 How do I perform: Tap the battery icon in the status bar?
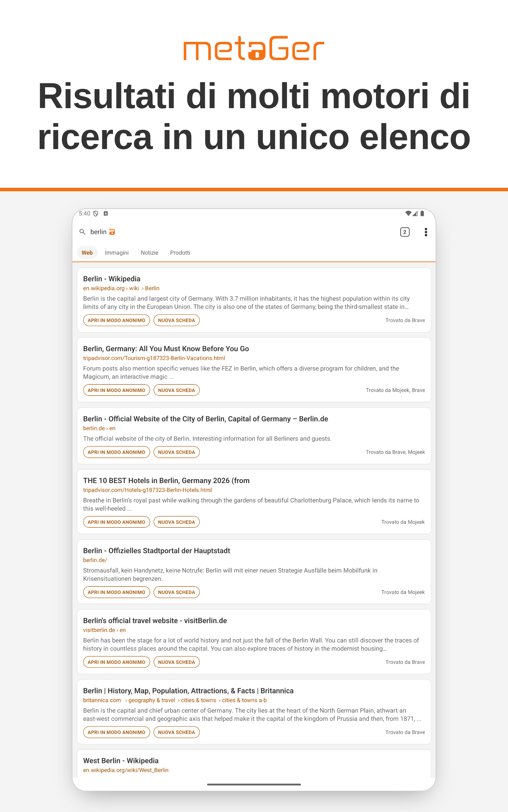pyautogui.click(x=422, y=213)
